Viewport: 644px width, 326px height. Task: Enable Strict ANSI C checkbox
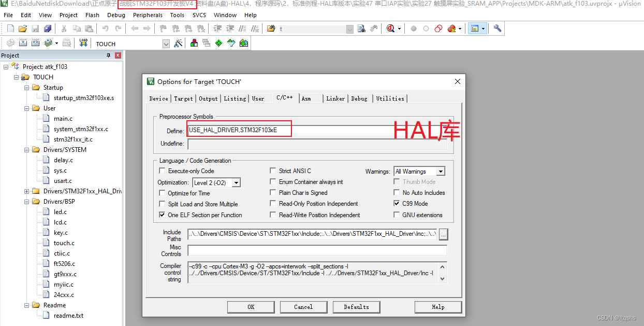coord(273,171)
